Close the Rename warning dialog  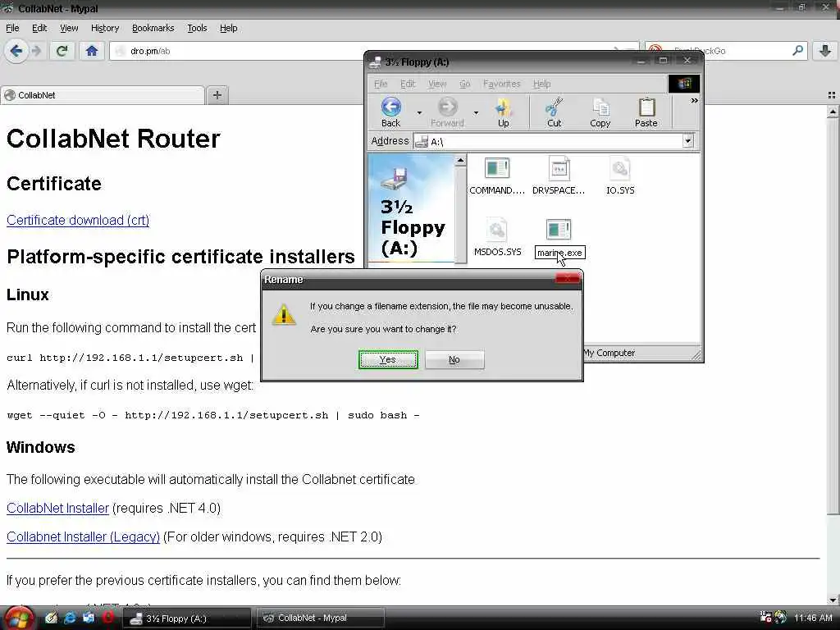[x=567, y=278]
